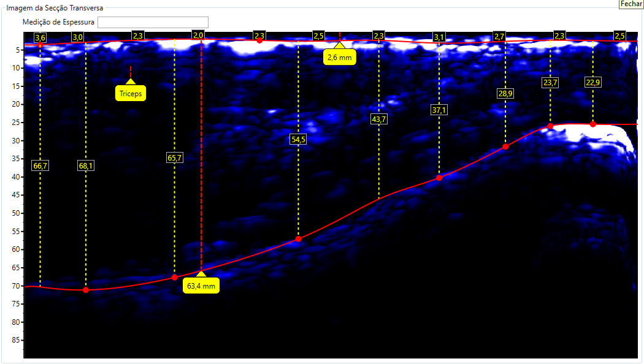Select the 37,1 measurement label
Image resolution: width=644 pixels, height=364 pixels.
[439, 110]
